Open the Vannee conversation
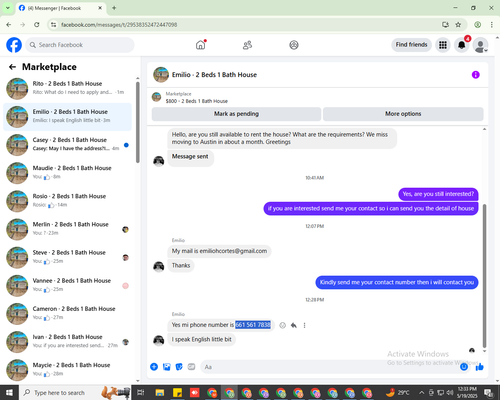This screenshot has width=500, height=400. click(x=68, y=285)
